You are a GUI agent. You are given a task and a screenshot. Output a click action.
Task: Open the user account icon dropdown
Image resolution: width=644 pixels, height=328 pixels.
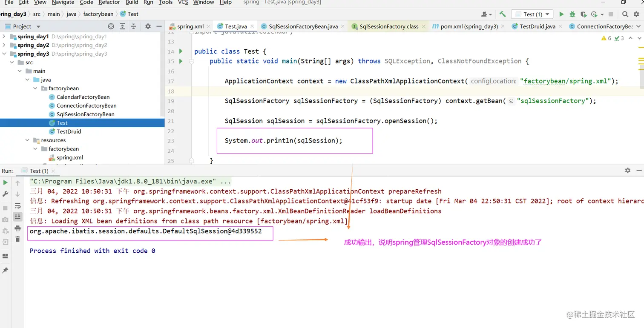click(x=486, y=14)
